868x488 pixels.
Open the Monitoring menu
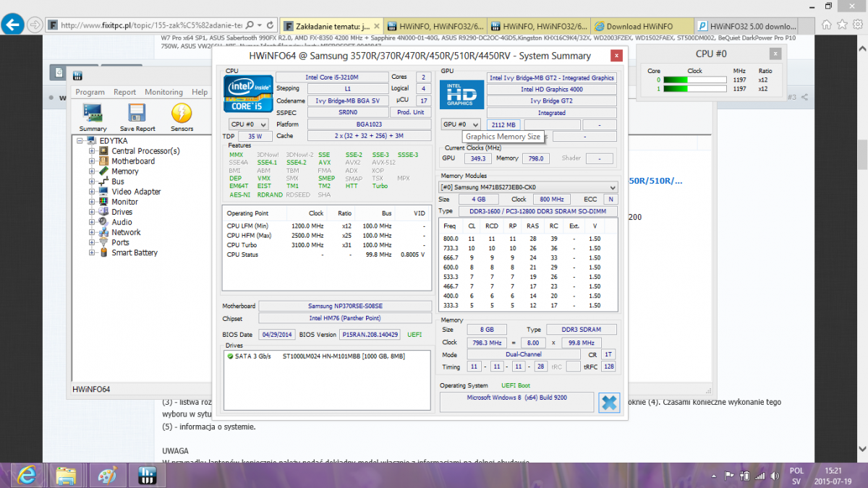[163, 92]
